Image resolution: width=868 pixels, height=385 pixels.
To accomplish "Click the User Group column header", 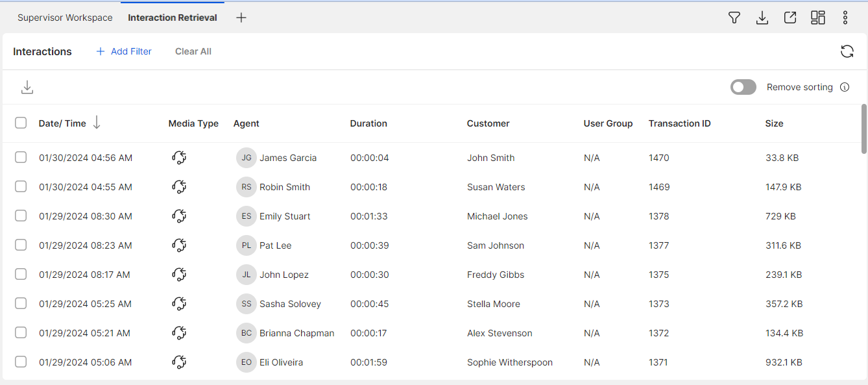I will click(608, 123).
